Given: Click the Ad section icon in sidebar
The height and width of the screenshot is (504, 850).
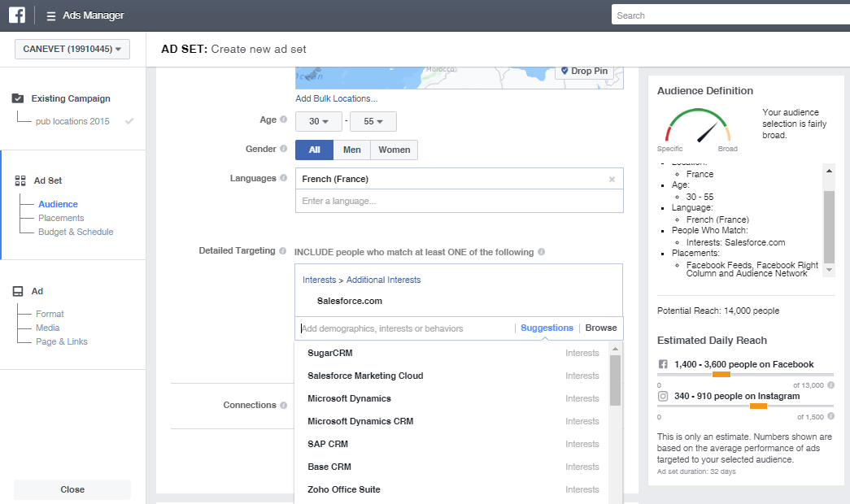Looking at the screenshot, I should point(18,291).
